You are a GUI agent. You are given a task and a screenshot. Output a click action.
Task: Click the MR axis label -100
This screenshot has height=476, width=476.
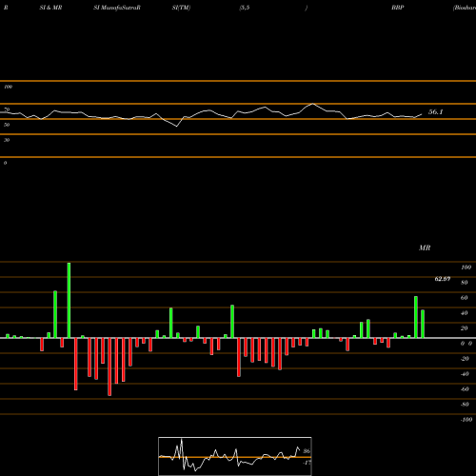coord(466,420)
